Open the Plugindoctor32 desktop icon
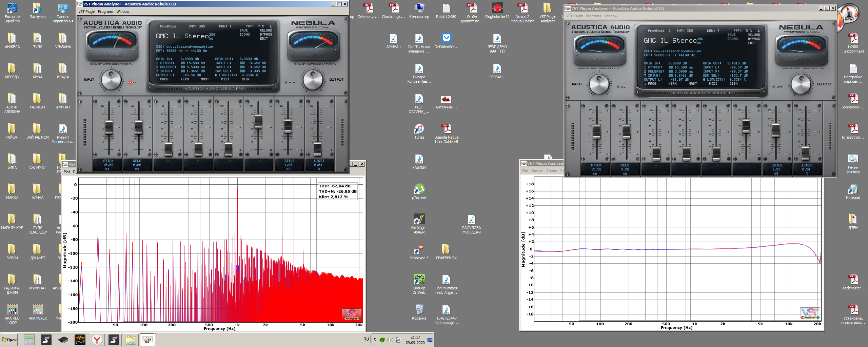This screenshot has width=868, height=347. 497,11
